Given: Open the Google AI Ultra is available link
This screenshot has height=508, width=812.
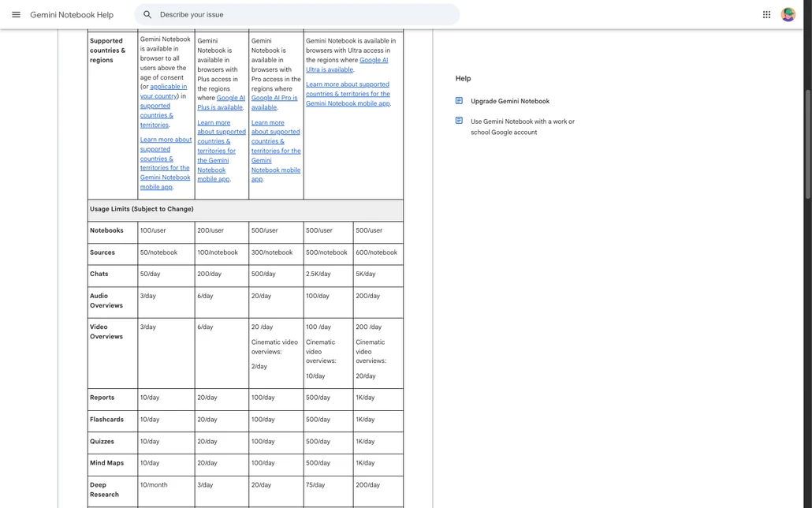Looking at the screenshot, I should pyautogui.click(x=346, y=65).
